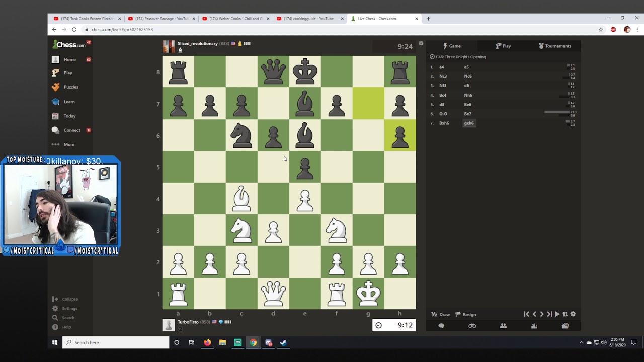Select move gxh6 in the move list
This screenshot has width=644, height=362.
pyautogui.click(x=469, y=123)
